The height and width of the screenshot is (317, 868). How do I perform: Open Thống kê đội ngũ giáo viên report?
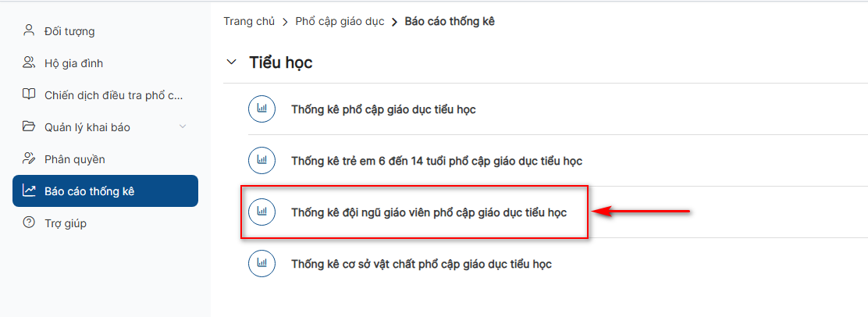(429, 212)
